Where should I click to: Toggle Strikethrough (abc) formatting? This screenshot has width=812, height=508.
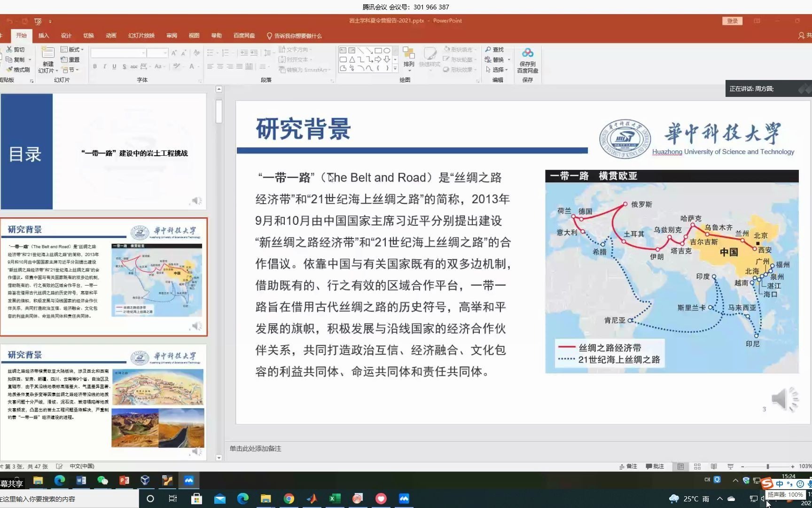[x=134, y=66]
